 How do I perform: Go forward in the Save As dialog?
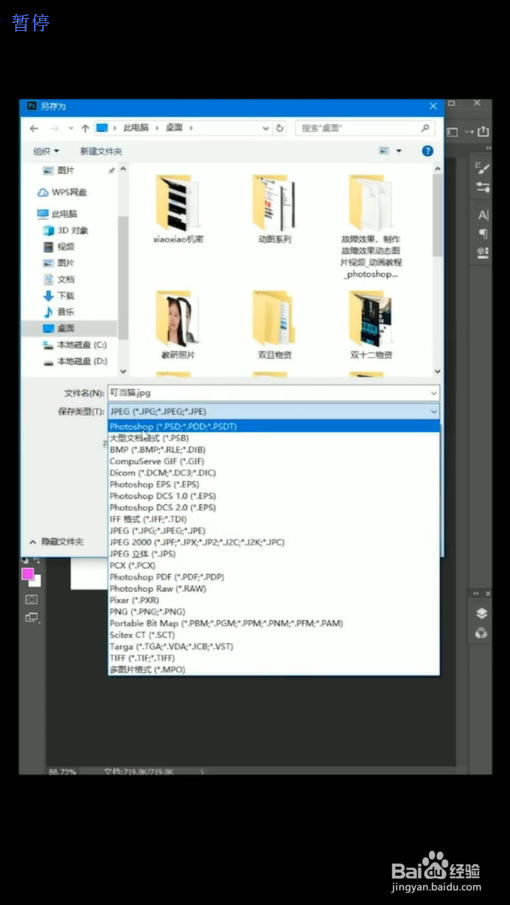pos(54,128)
